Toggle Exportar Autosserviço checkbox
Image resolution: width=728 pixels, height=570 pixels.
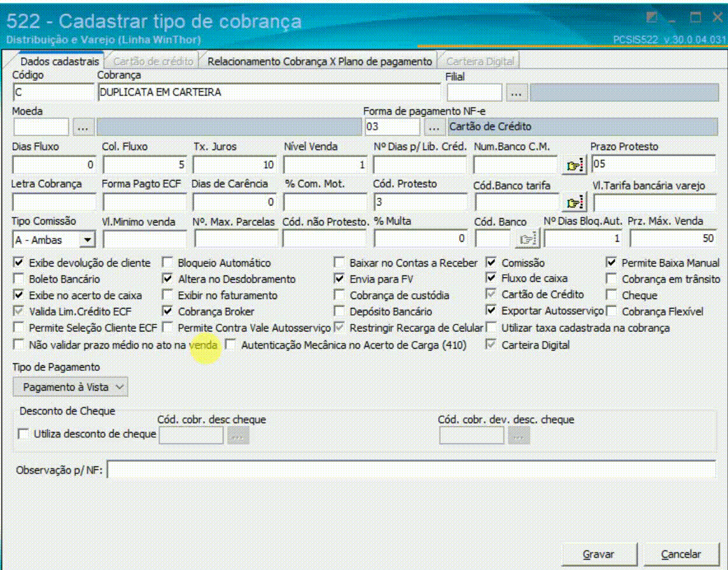491,310
